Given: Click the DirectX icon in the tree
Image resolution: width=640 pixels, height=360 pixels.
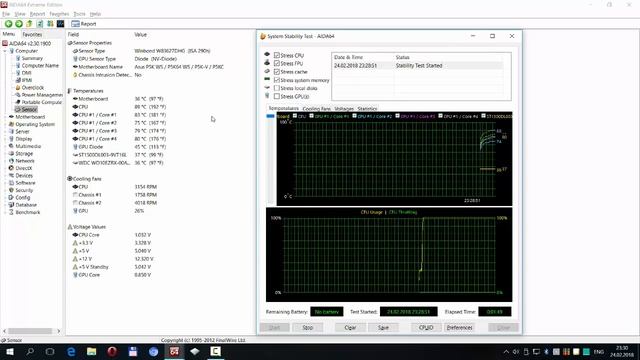Looking at the screenshot, I should coord(11,168).
